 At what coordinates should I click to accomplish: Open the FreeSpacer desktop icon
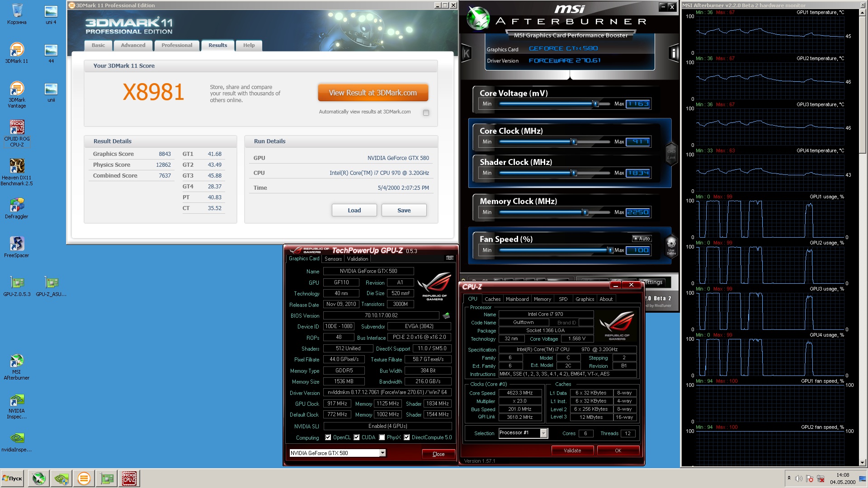17,247
